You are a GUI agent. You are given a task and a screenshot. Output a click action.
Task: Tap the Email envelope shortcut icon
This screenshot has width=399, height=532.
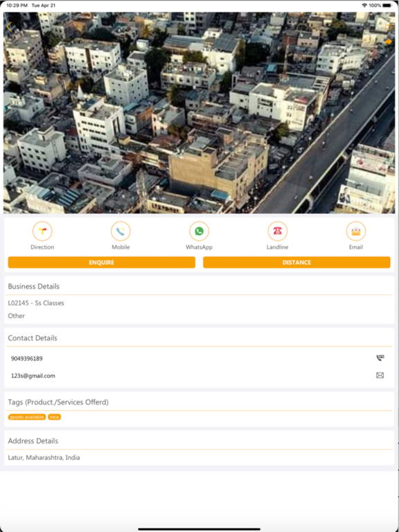[356, 231]
